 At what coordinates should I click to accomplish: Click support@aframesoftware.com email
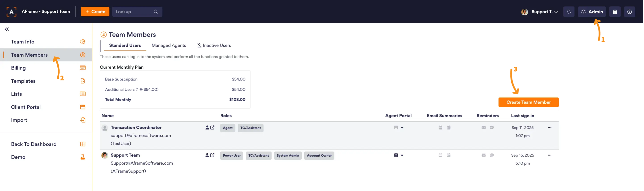141,136
